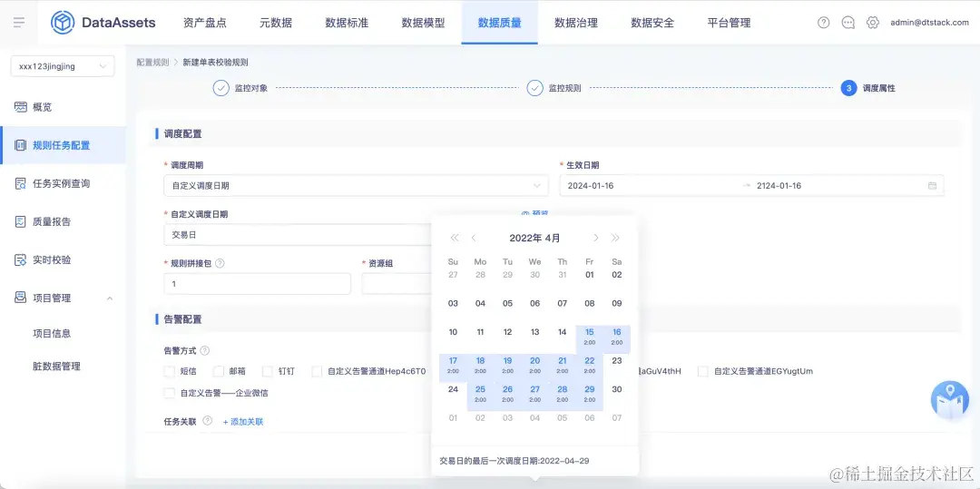Image resolution: width=980 pixels, height=489 pixels.
Task: Go to next year in calendar
Action: [x=615, y=238]
